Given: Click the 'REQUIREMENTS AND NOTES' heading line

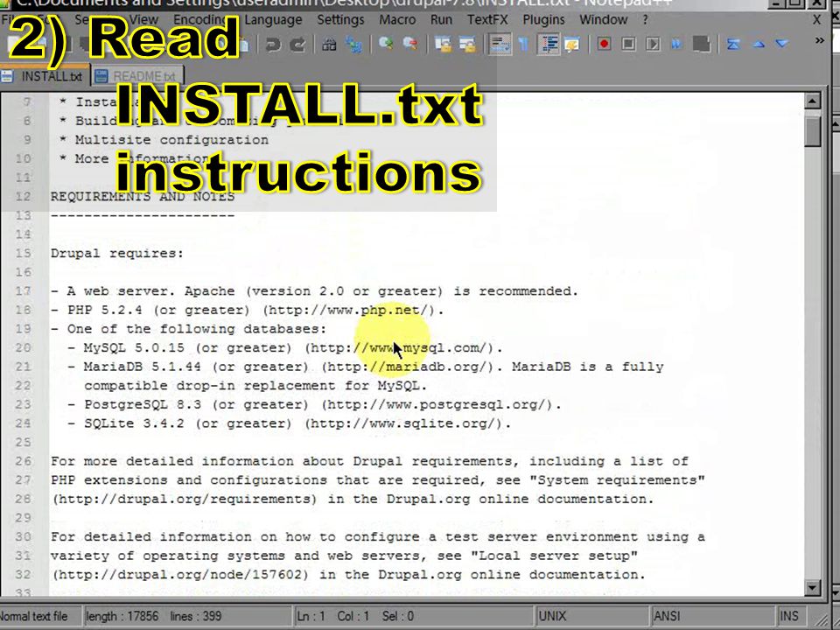Looking at the screenshot, I should 143,197.
